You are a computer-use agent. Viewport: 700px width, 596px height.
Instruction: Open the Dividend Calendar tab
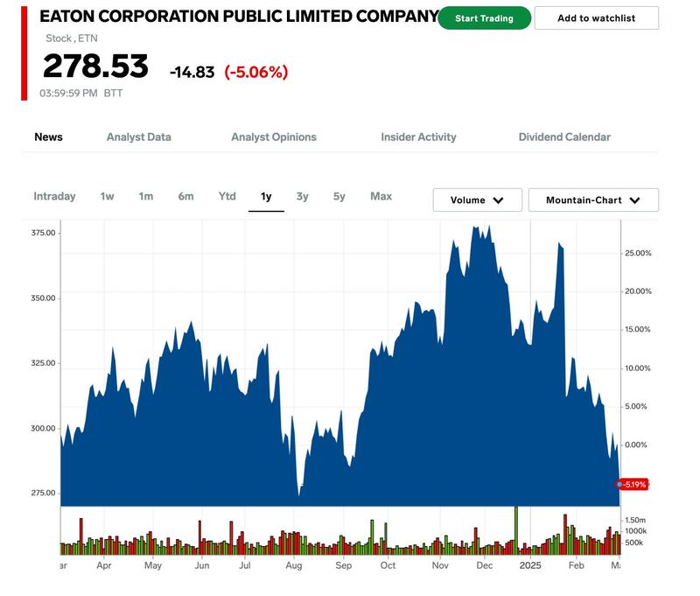pyautogui.click(x=564, y=137)
